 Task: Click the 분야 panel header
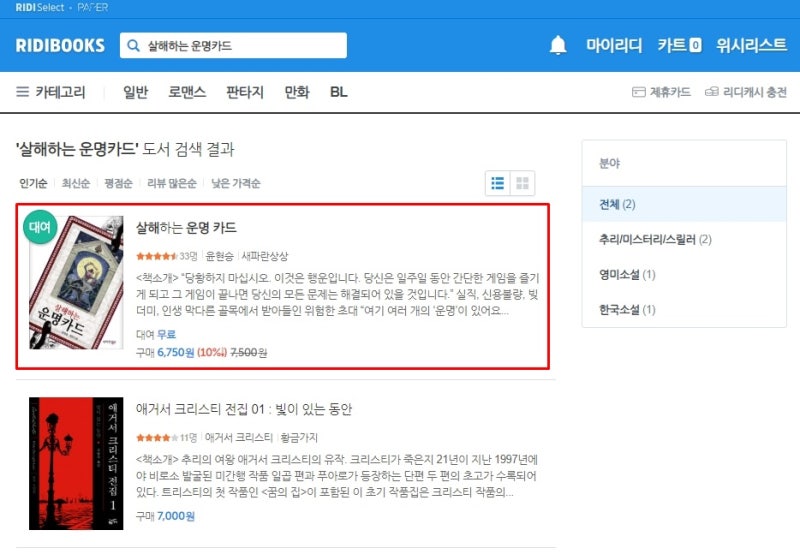point(684,163)
